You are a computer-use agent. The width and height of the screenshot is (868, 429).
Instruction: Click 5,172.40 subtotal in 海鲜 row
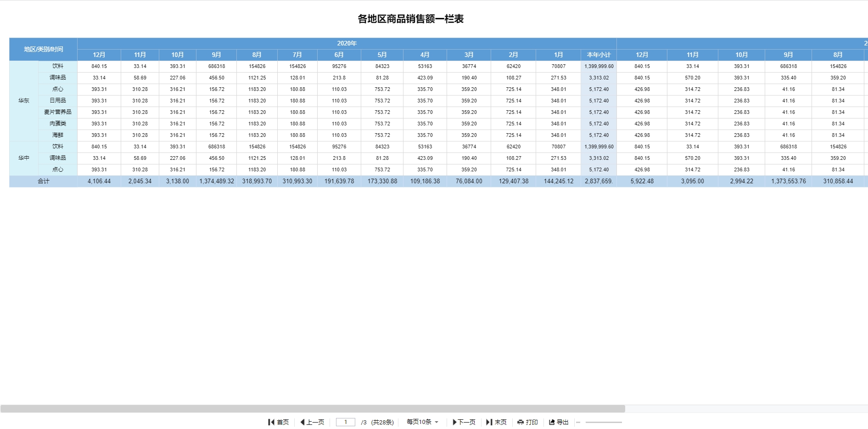[599, 135]
